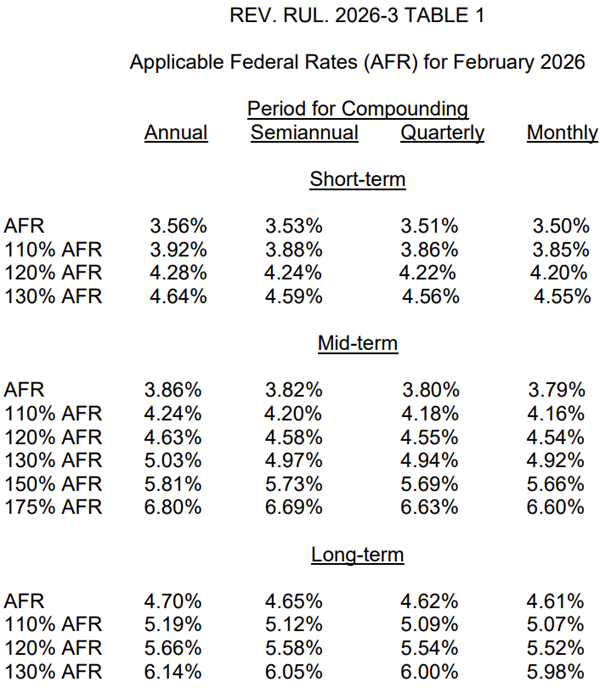Screen dimensions: 600x699
Task: Select the 4.70% long-term annual rate
Action: pyautogui.click(x=178, y=601)
